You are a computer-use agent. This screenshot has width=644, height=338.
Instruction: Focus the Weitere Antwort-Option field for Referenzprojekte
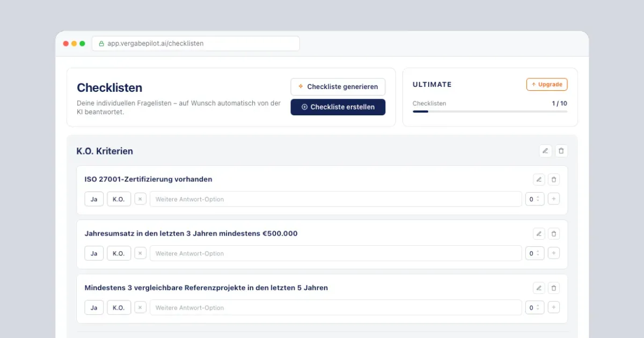pos(335,307)
